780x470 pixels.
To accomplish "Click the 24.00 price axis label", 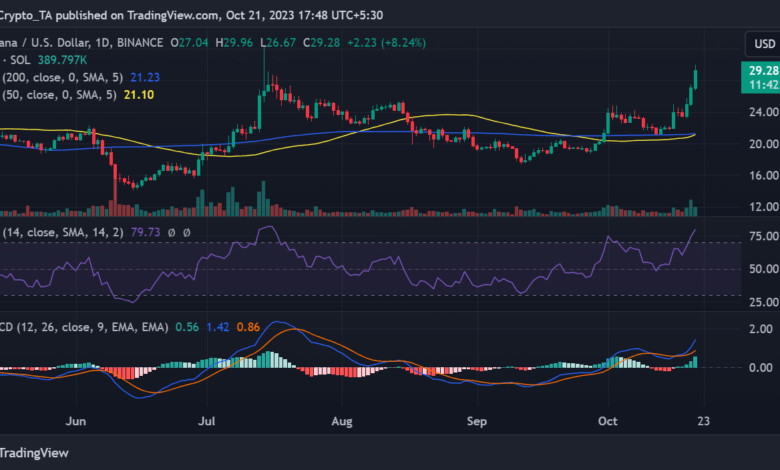I will click(760, 112).
